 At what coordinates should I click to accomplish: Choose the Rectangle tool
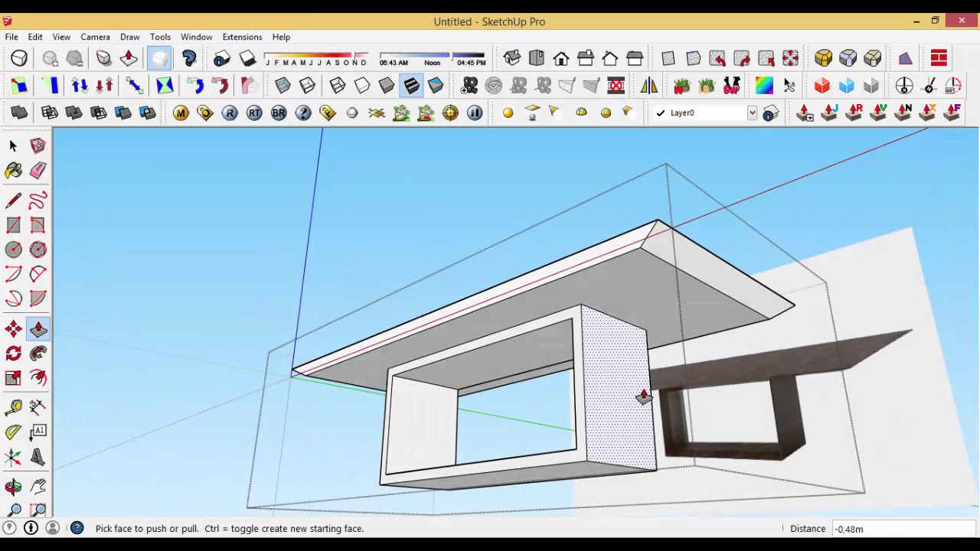[x=13, y=225]
